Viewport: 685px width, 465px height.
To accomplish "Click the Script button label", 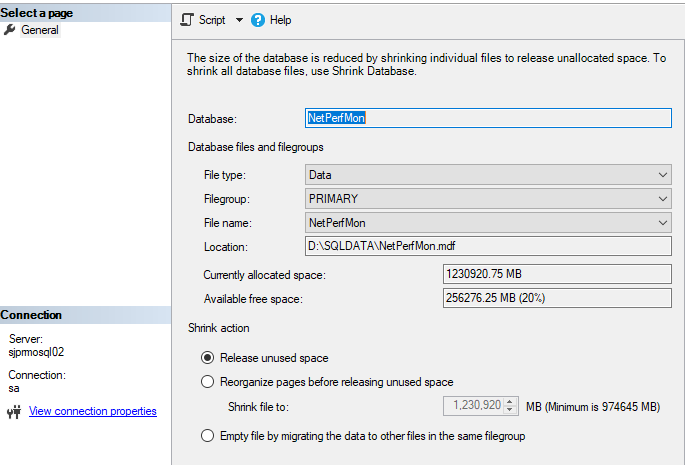I will (212, 20).
